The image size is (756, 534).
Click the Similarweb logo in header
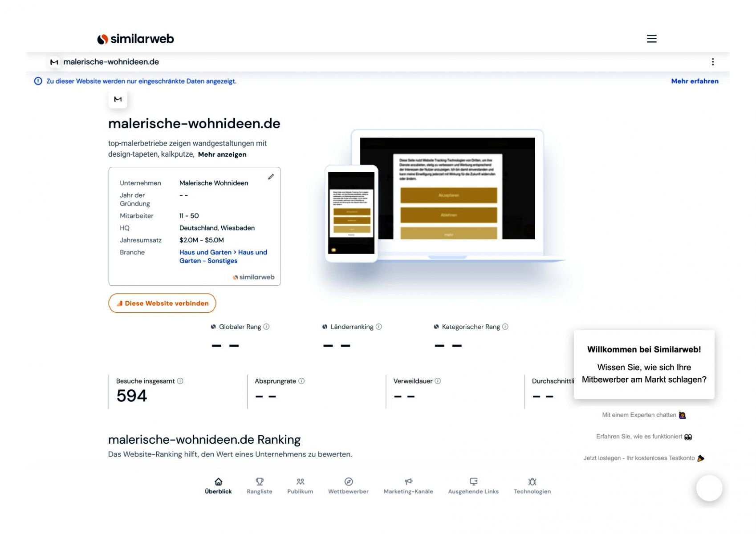[135, 39]
